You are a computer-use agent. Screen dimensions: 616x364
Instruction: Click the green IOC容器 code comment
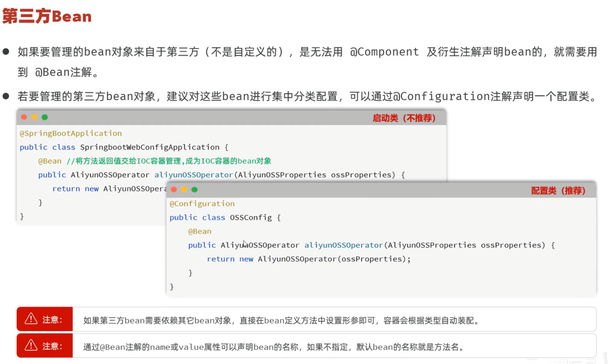pyautogui.click(x=169, y=161)
